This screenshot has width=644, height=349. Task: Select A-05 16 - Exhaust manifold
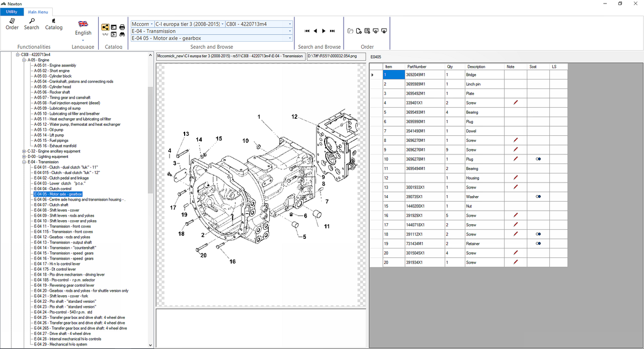pyautogui.click(x=55, y=146)
